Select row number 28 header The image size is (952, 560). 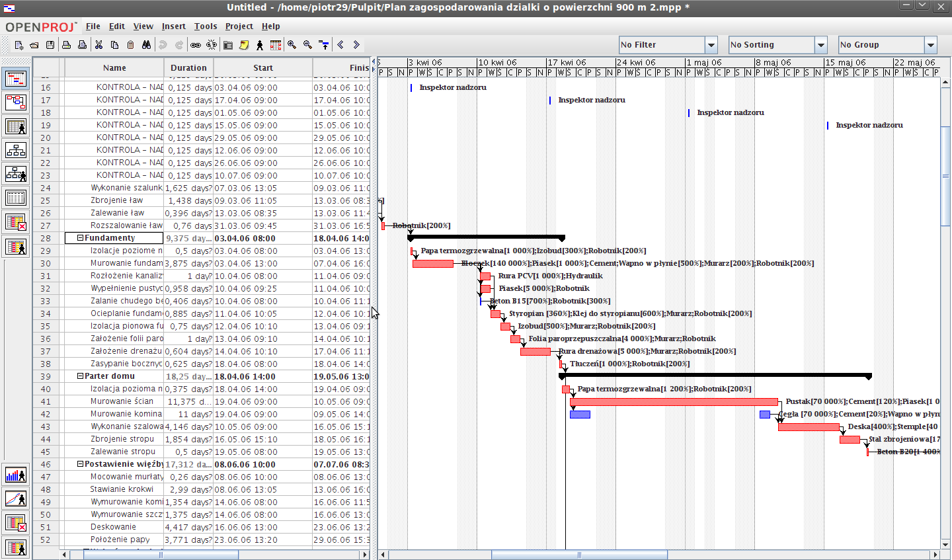click(46, 238)
